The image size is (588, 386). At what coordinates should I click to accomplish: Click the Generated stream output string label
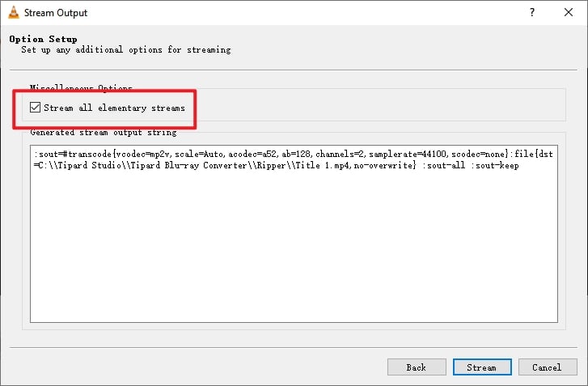103,132
